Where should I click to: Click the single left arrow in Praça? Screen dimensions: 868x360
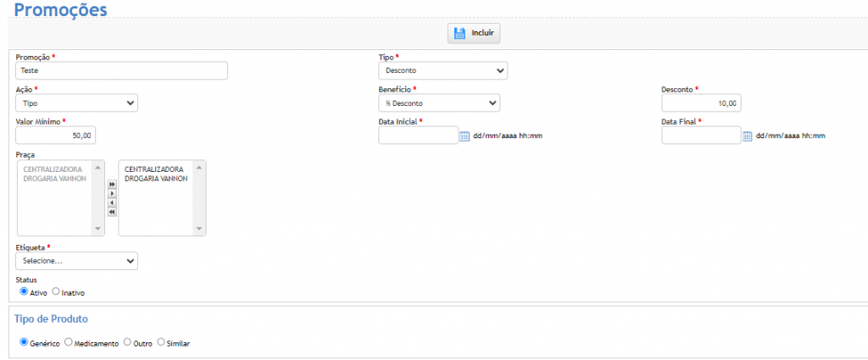coord(112,202)
